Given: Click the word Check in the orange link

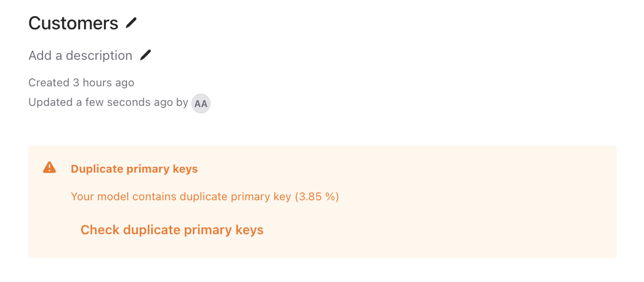Looking at the screenshot, I should 100,230.
